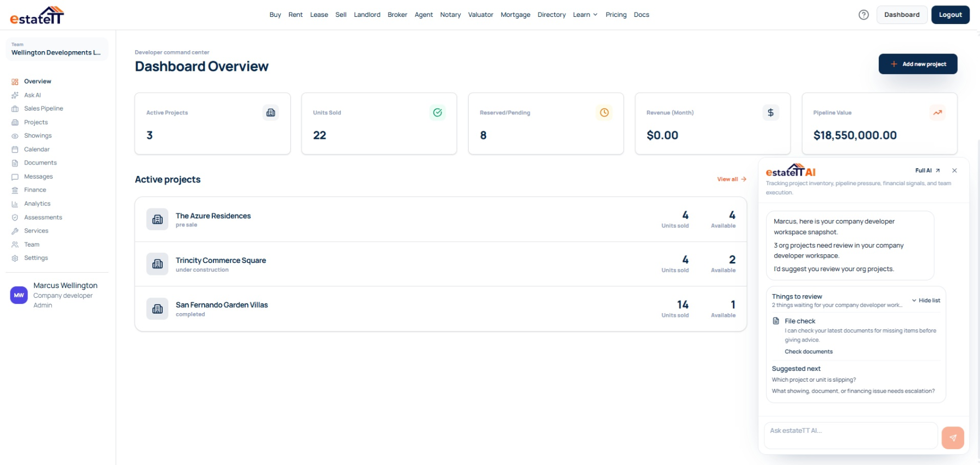This screenshot has height=465, width=980.
Task: Click the Team people icon
Action: click(x=15, y=244)
